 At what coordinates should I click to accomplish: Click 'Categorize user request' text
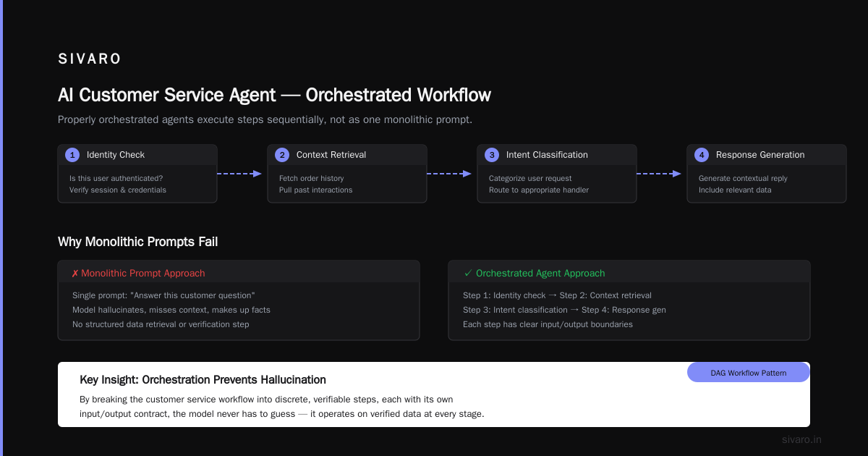[530, 178]
